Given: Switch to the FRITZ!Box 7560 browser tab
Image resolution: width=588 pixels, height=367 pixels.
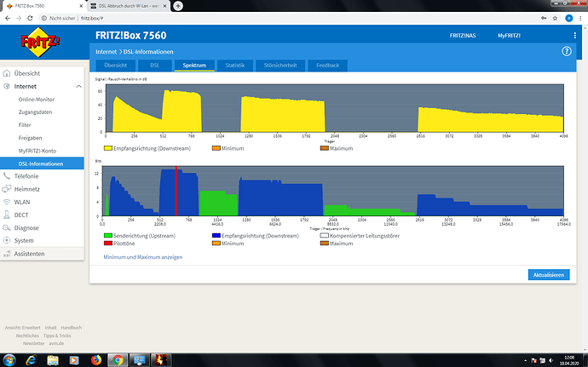Looking at the screenshot, I should pyautogui.click(x=43, y=6).
